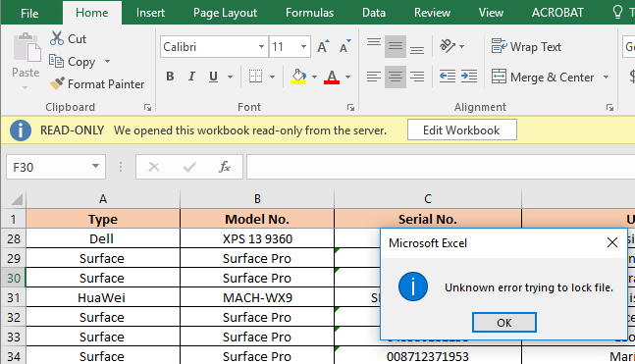The image size is (635, 364).
Task: Toggle underline formatting
Action: (x=213, y=77)
